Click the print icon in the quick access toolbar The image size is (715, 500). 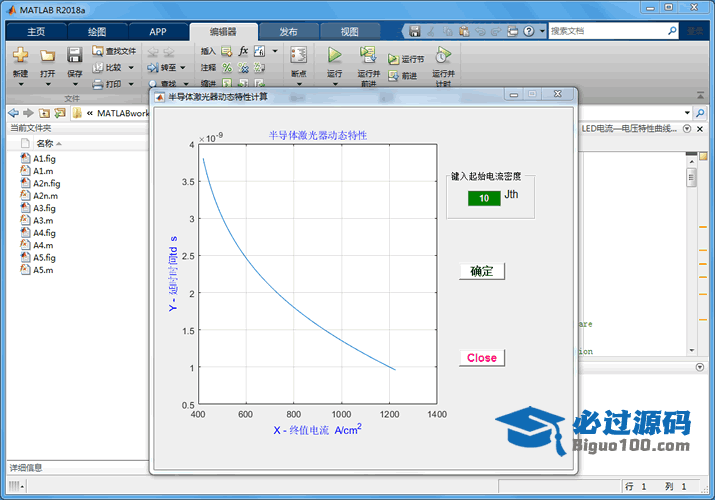coord(513,31)
